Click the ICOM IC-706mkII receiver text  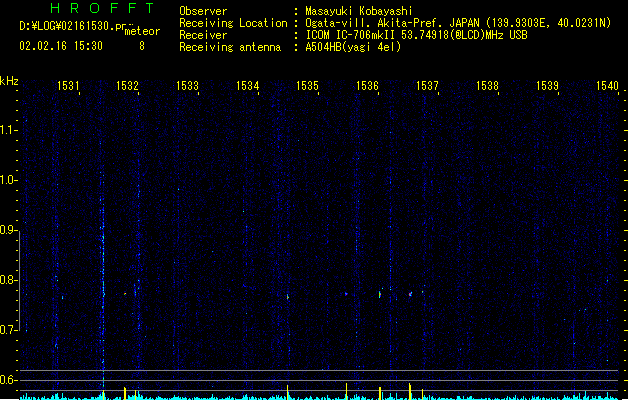tap(416, 35)
